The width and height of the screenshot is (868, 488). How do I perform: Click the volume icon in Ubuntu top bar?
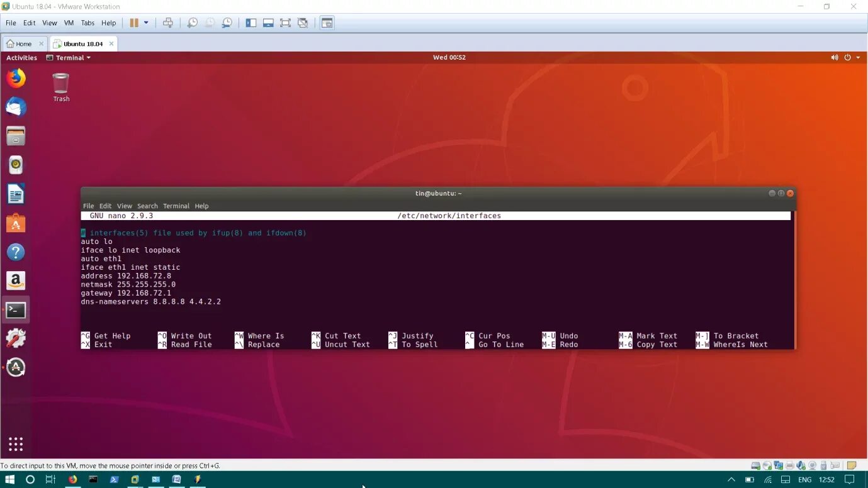835,57
